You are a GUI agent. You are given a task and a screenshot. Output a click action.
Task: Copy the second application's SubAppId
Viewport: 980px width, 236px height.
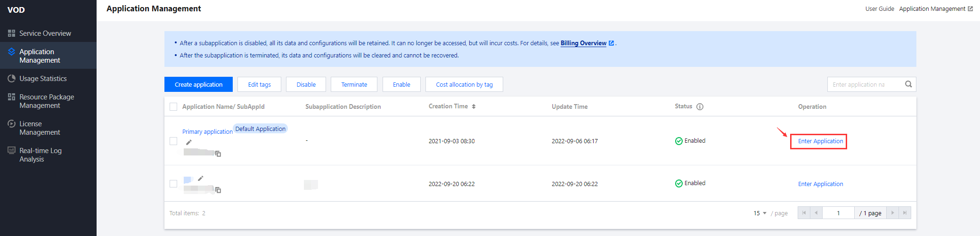pos(218,190)
